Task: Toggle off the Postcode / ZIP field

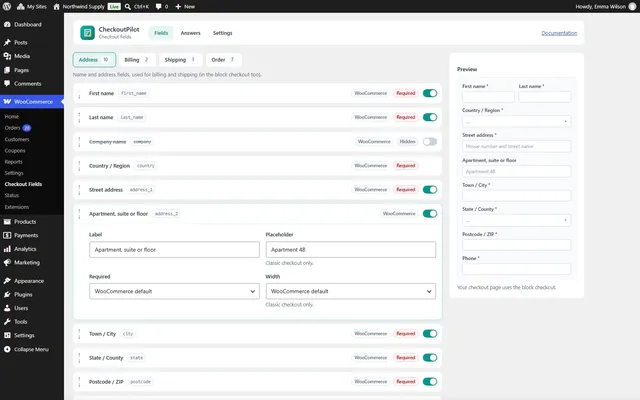Action: pyautogui.click(x=430, y=382)
